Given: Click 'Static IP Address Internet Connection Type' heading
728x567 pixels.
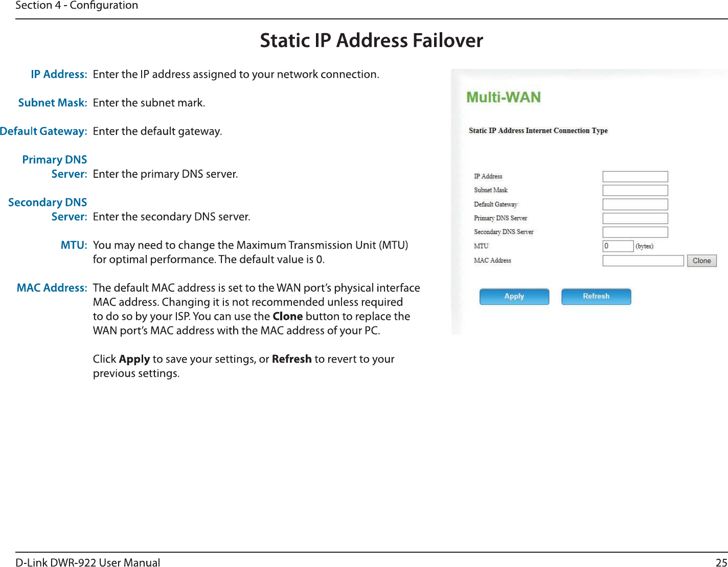Looking at the screenshot, I should (x=538, y=131).
